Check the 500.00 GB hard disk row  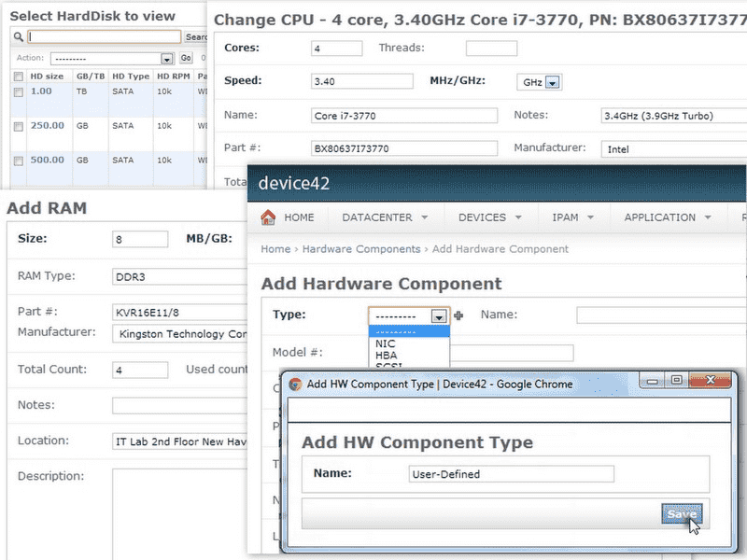pos(19,161)
